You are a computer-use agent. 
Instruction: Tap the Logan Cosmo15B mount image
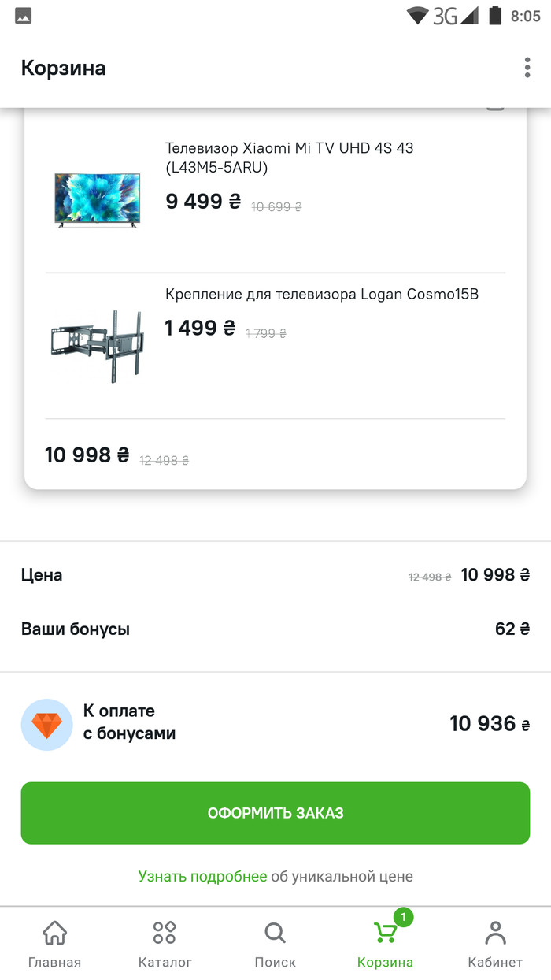pyautogui.click(x=97, y=345)
